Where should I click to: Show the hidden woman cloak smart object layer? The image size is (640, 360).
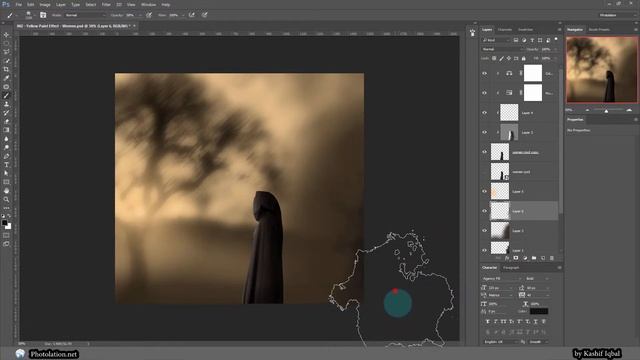(x=484, y=171)
